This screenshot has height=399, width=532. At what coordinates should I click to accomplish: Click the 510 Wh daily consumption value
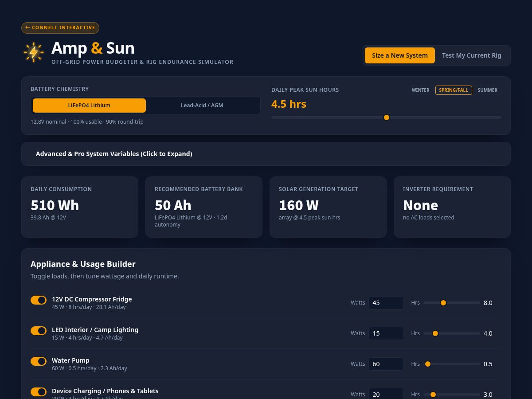(x=55, y=205)
